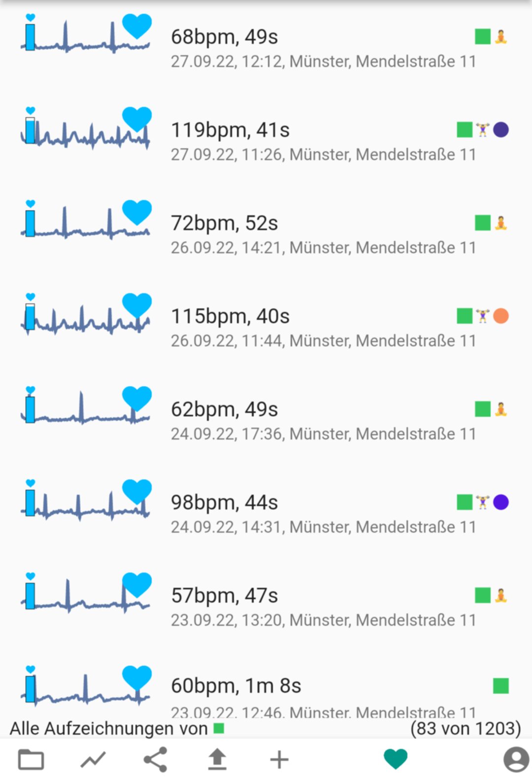Tap meditation icon on 68bpm entry
This screenshot has width=532, height=780.
coord(501,36)
